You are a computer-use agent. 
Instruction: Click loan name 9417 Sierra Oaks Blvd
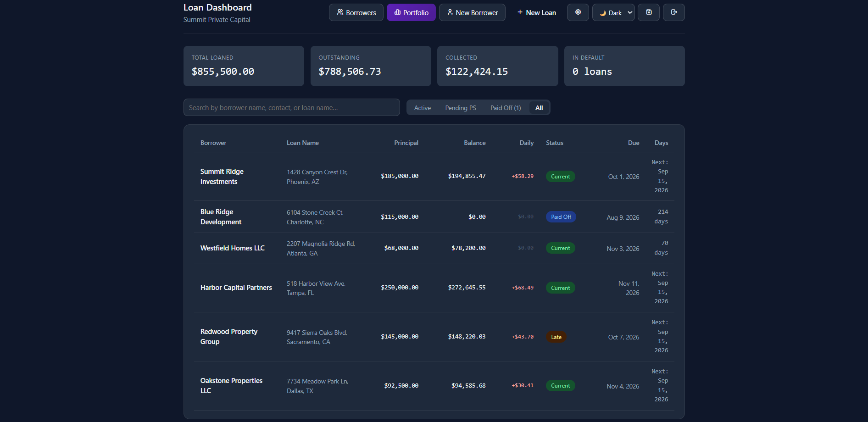pyautogui.click(x=317, y=337)
